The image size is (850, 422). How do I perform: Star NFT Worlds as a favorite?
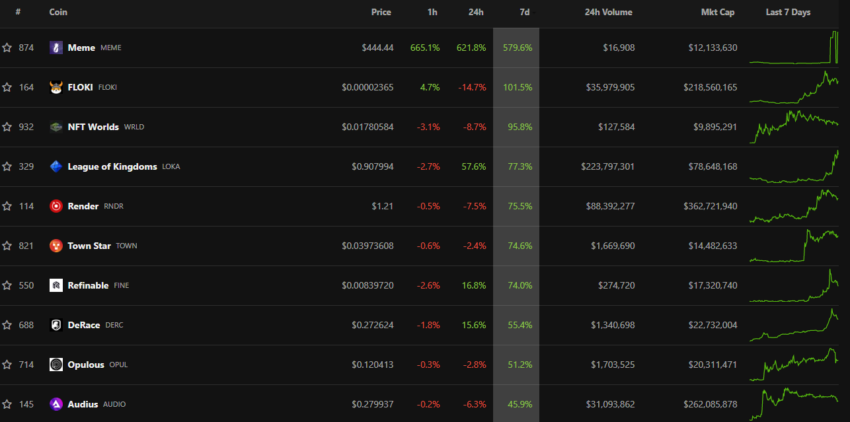coord(7,127)
